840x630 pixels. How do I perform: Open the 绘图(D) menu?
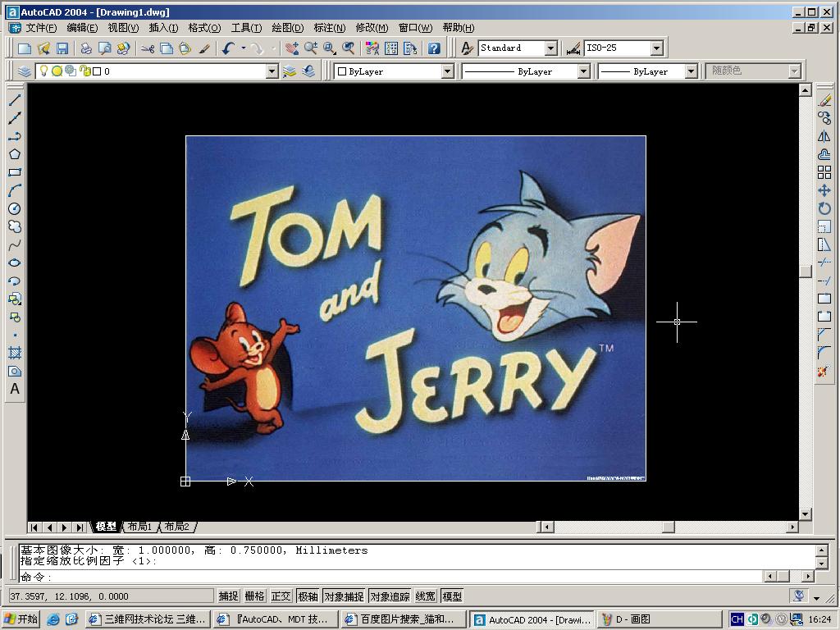288,28
